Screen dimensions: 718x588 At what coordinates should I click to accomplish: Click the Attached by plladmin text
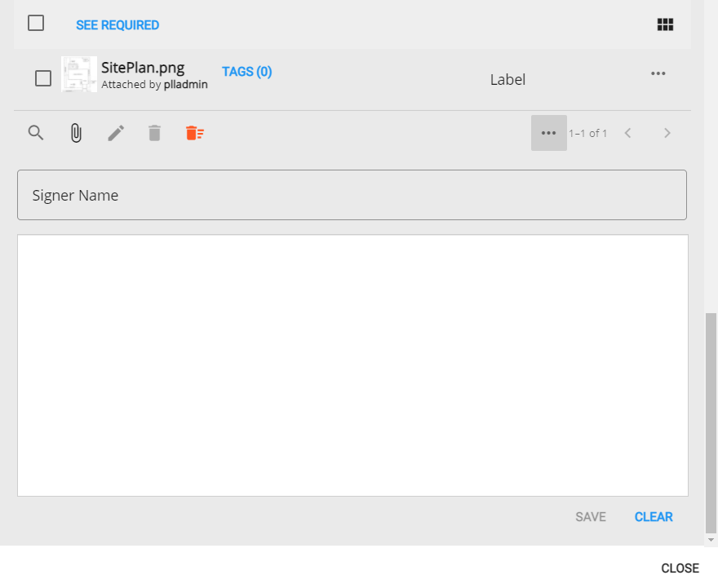tap(154, 85)
